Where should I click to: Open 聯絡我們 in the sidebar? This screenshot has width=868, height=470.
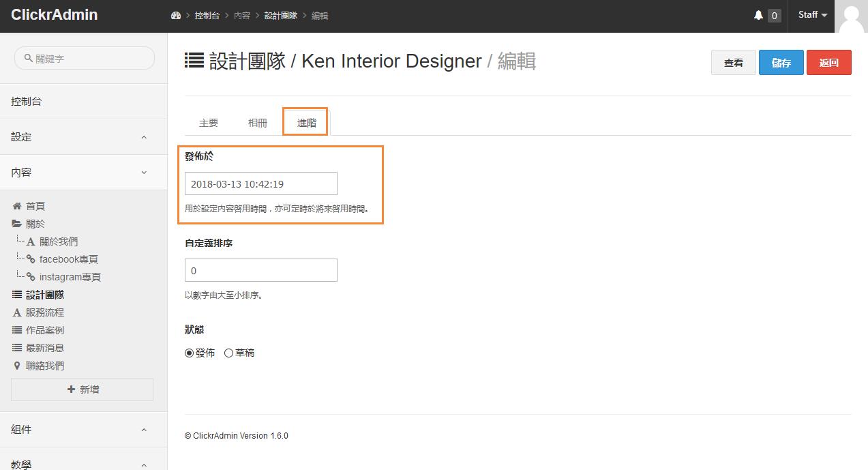45,366
